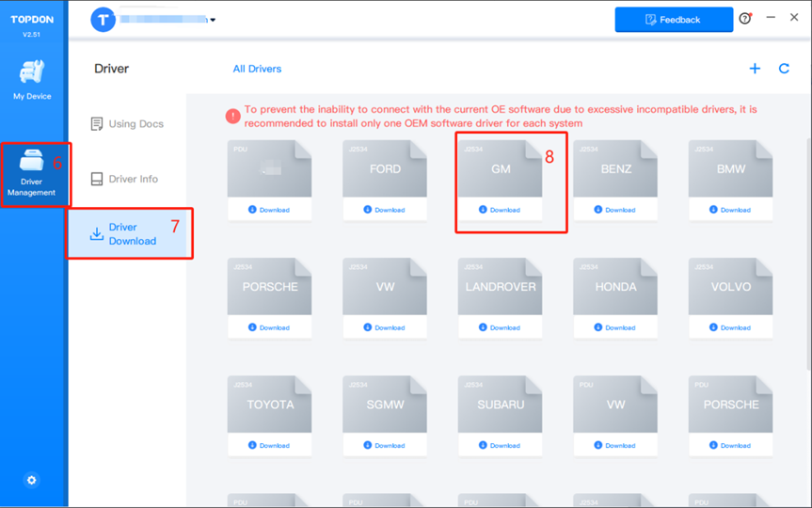812x508 pixels.
Task: Download the GM J2534 driver
Action: coord(500,210)
